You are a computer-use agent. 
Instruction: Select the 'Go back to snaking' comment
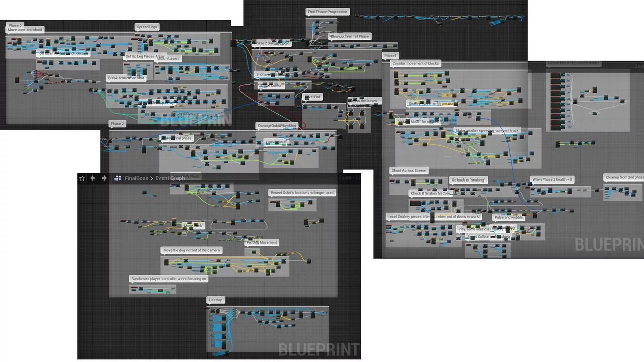tap(468, 180)
